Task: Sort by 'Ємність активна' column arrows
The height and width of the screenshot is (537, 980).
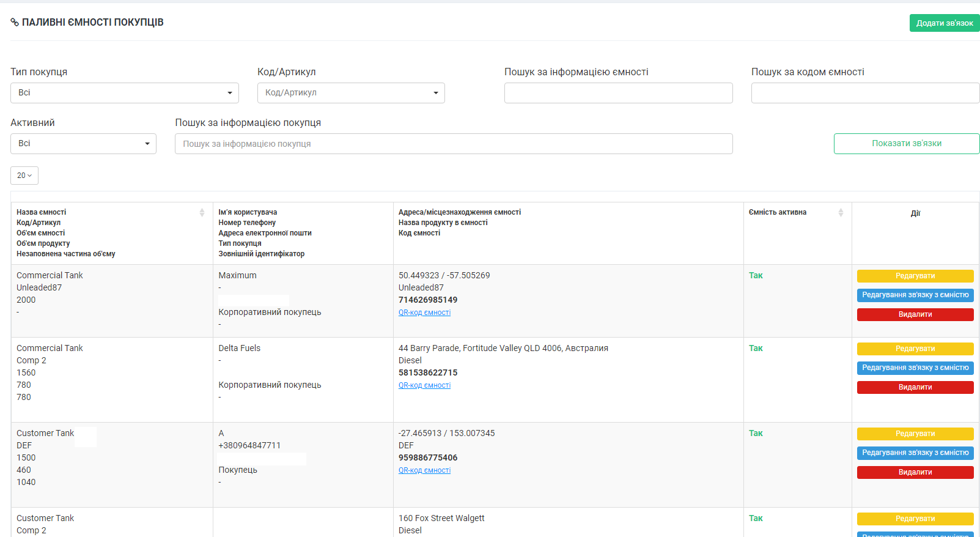Action: point(841,212)
